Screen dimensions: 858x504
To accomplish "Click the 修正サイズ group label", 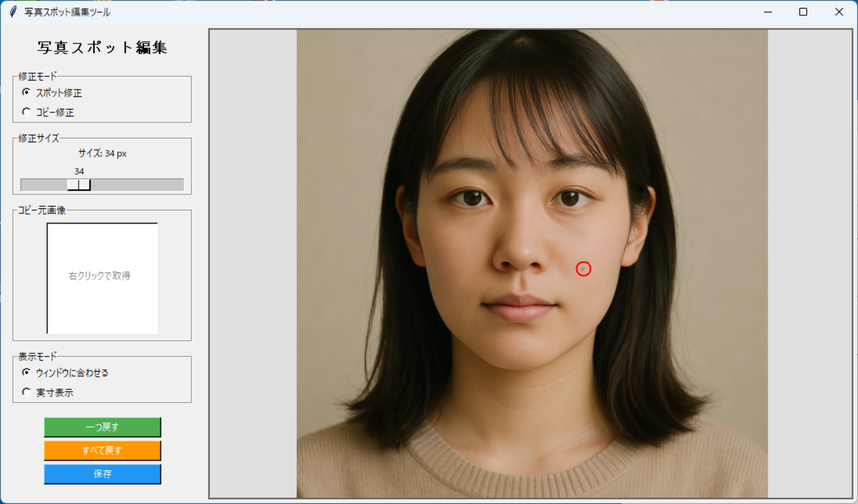I will click(x=39, y=139).
